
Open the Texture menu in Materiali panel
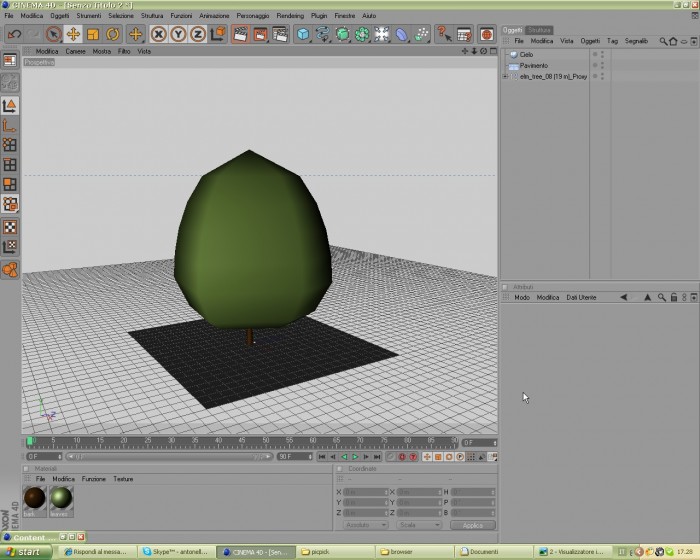tap(123, 479)
